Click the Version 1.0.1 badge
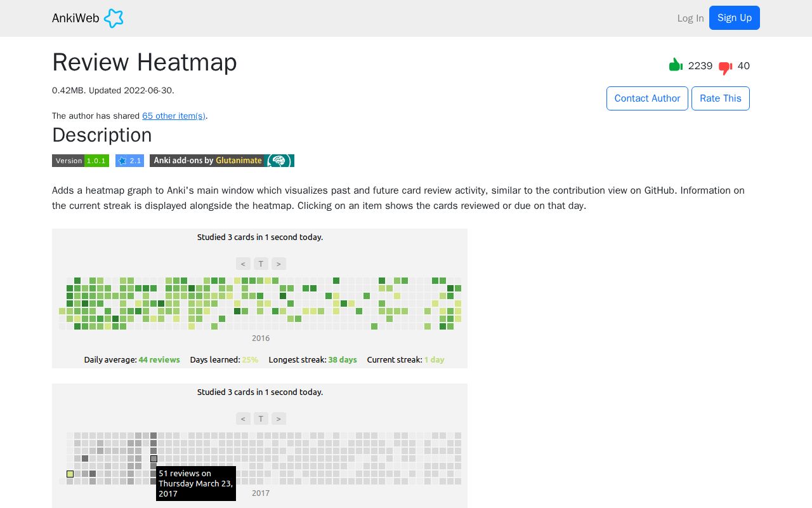Image resolution: width=812 pixels, height=508 pixels. pos(81,161)
